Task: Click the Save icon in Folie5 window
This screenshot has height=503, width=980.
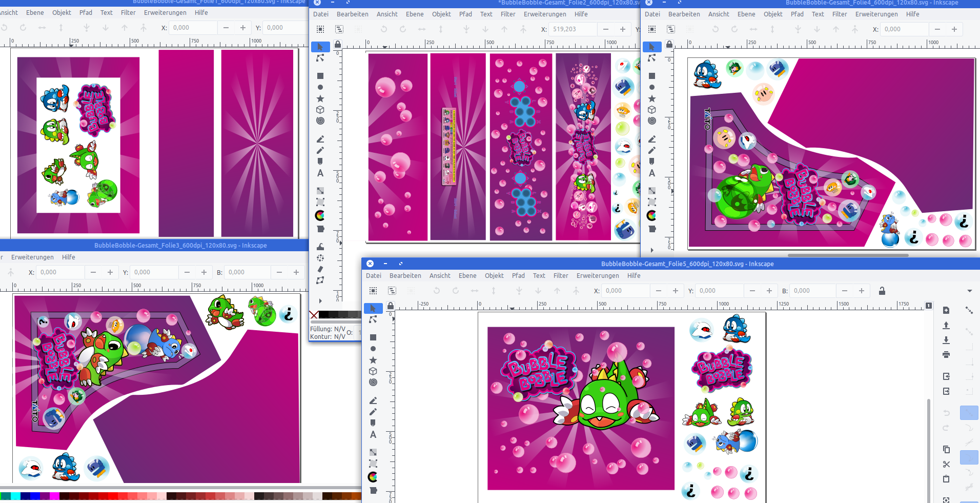Action: pos(946,340)
